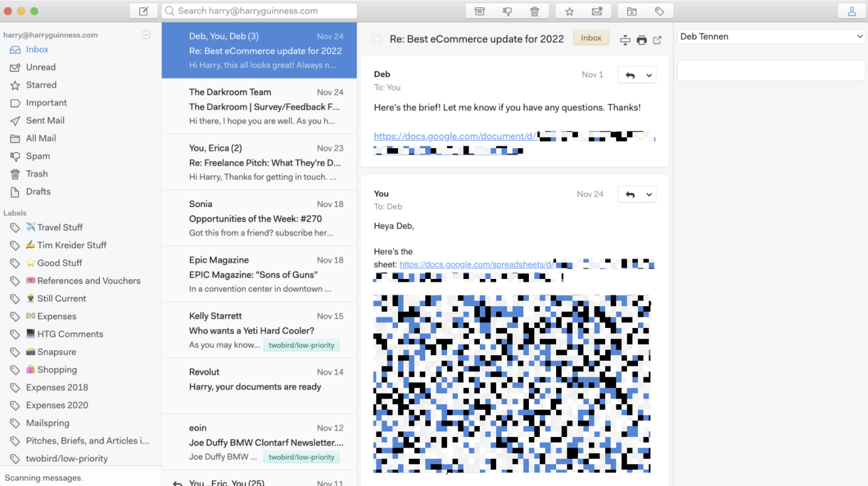This screenshot has height=486, width=868.
Task: Open Sonia's Opportunities of the Week email
Action: pyautogui.click(x=259, y=218)
